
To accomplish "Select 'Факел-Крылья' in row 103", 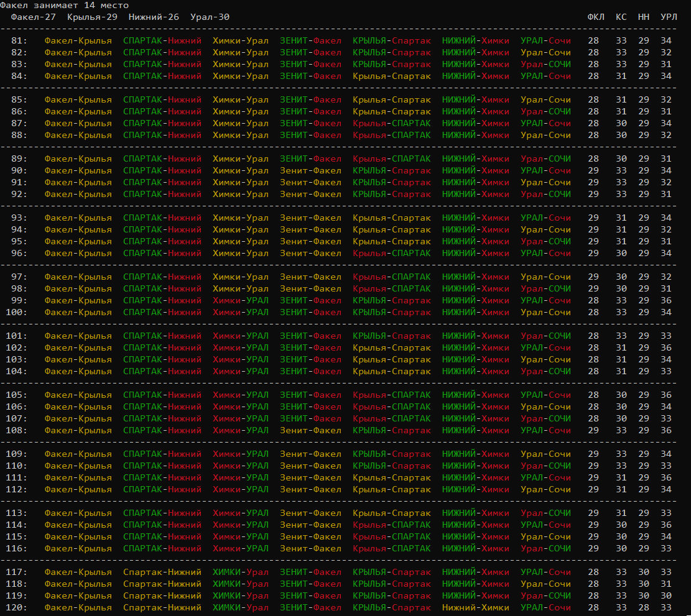I will pos(78,360).
